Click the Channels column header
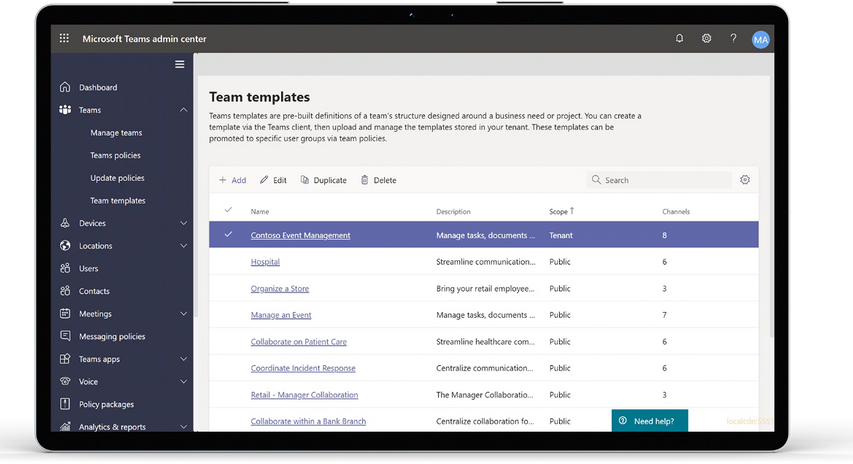The height and width of the screenshot is (464, 853). (x=676, y=212)
